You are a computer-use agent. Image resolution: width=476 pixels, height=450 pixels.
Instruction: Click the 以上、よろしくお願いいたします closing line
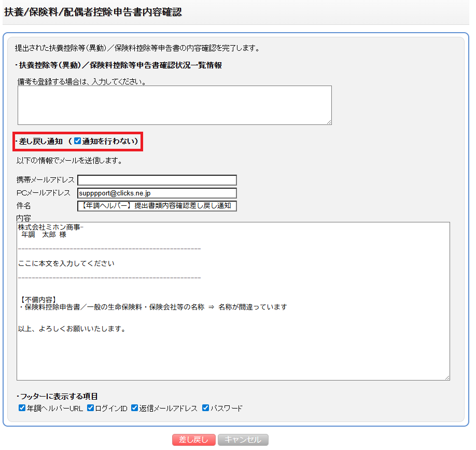[72, 329]
